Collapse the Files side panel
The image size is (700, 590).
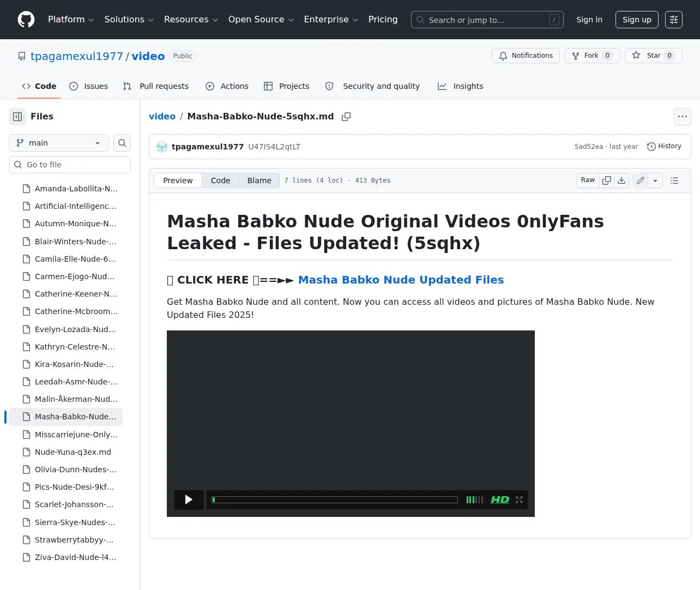(x=17, y=117)
